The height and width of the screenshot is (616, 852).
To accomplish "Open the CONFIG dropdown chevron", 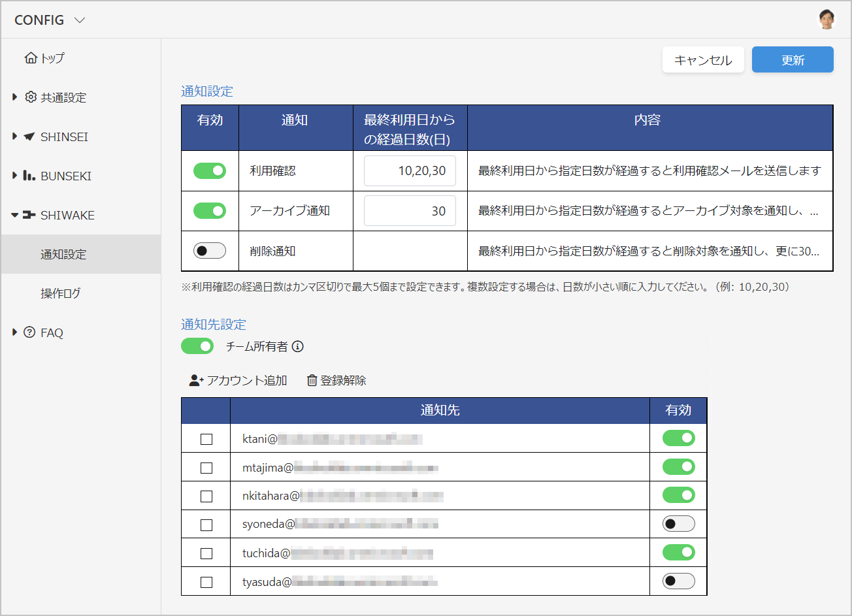I will pos(80,20).
